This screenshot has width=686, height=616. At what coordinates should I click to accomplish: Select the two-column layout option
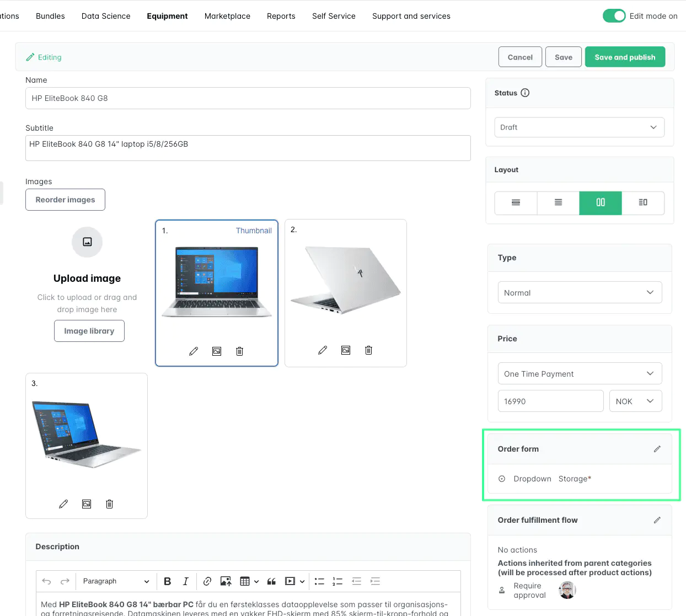(x=601, y=203)
